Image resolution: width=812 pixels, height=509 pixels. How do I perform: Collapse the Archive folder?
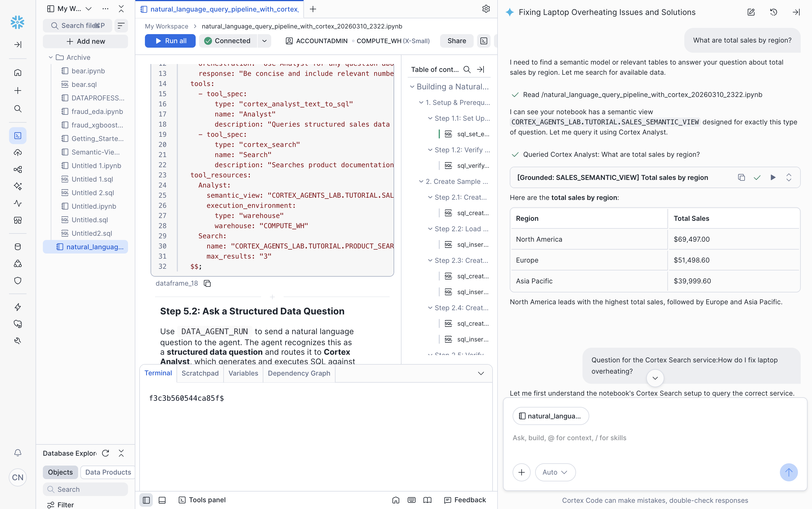pyautogui.click(x=51, y=57)
